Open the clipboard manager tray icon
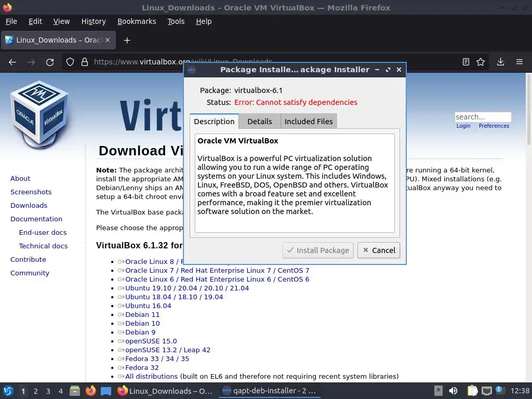 point(472,391)
